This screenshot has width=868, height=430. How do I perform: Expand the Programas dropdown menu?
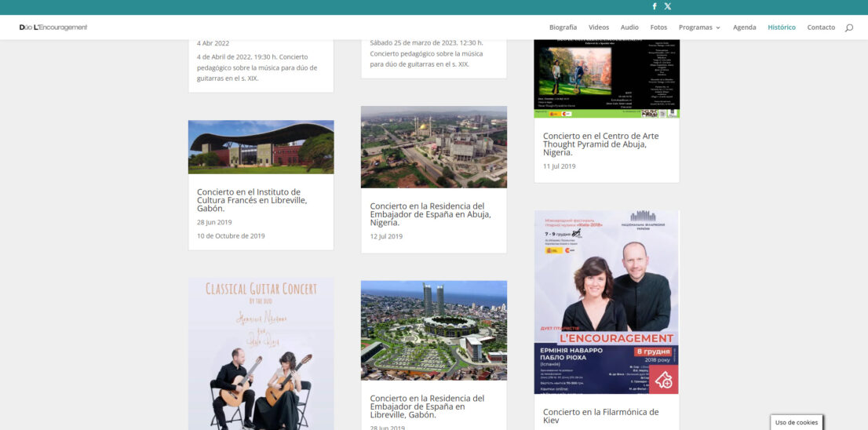click(700, 27)
